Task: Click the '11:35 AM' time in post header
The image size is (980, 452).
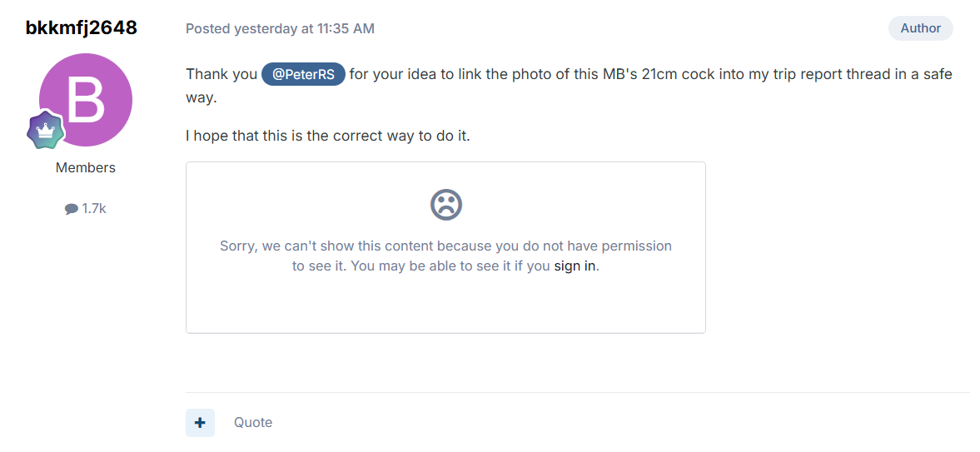Action: 346,29
